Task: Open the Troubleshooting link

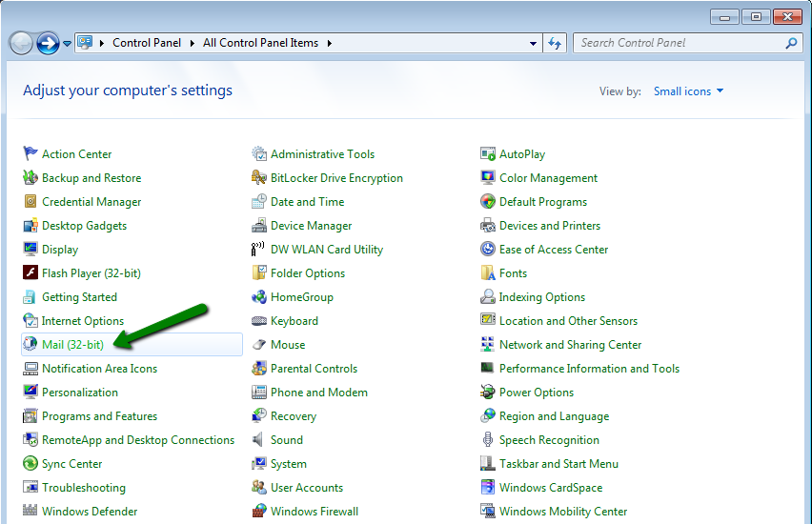Action: click(x=83, y=487)
